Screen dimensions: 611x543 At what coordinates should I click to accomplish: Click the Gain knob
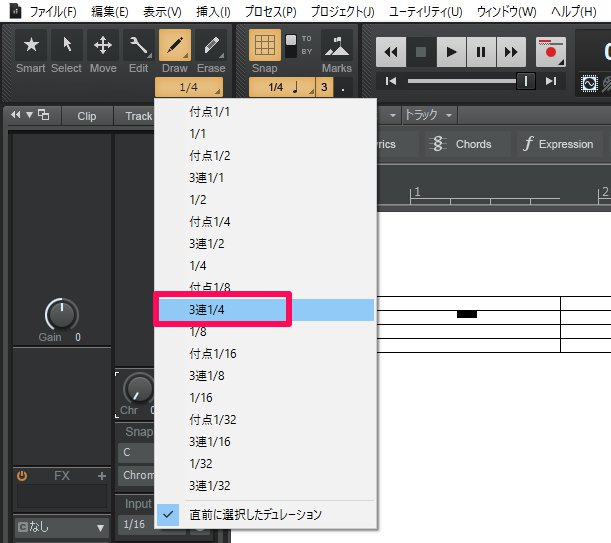click(62, 315)
